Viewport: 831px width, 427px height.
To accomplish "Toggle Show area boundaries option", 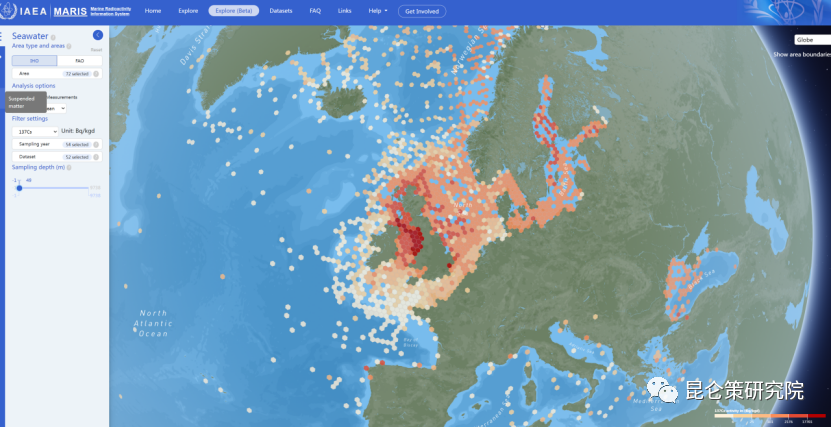I will tap(801, 54).
